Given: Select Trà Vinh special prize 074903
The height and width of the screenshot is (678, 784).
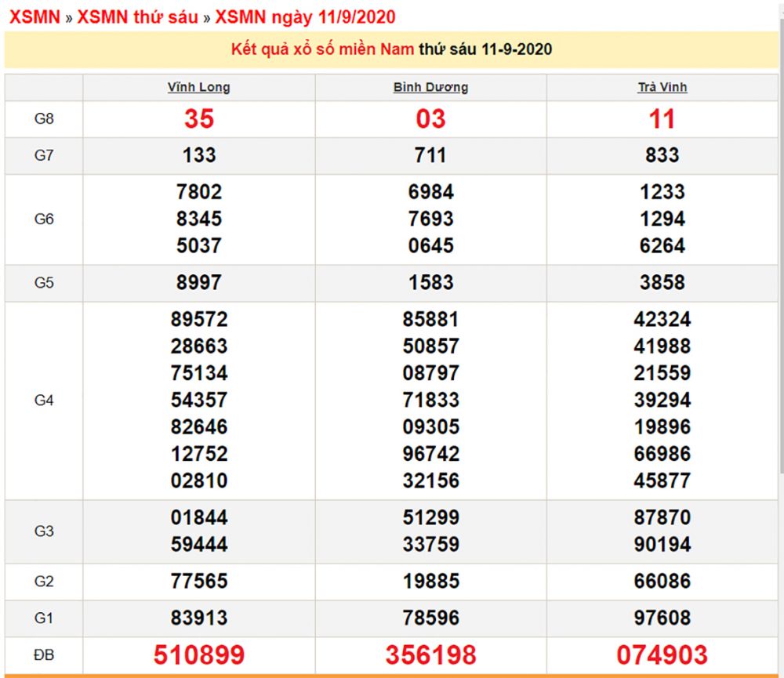Looking at the screenshot, I should [662, 654].
